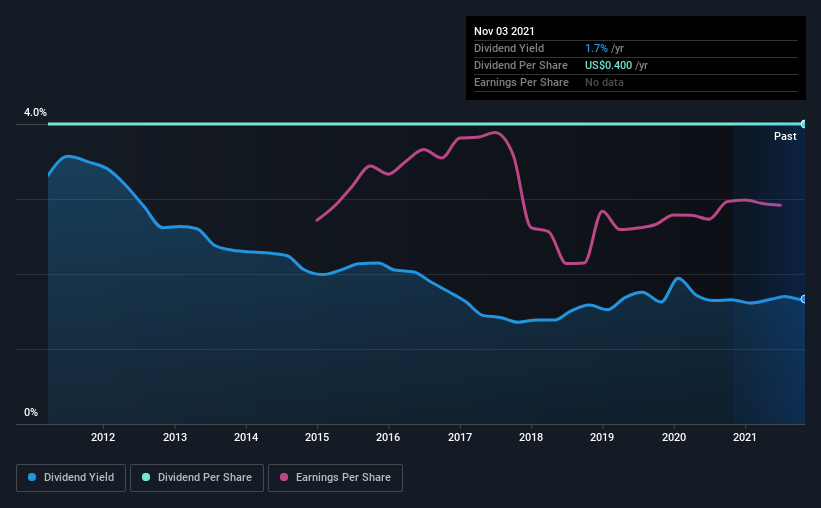This screenshot has width=821, height=508.
Task: Click the US$0.400 dividend value in tooltip
Action: click(x=608, y=65)
